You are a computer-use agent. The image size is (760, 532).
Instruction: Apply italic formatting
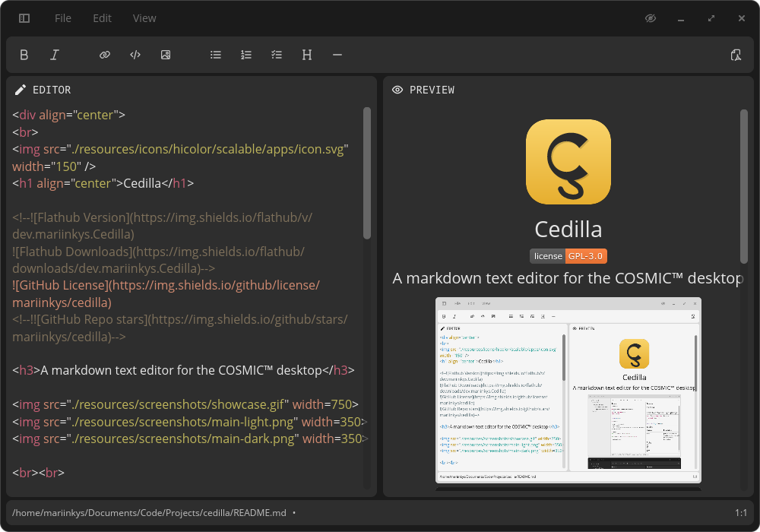[x=55, y=55]
